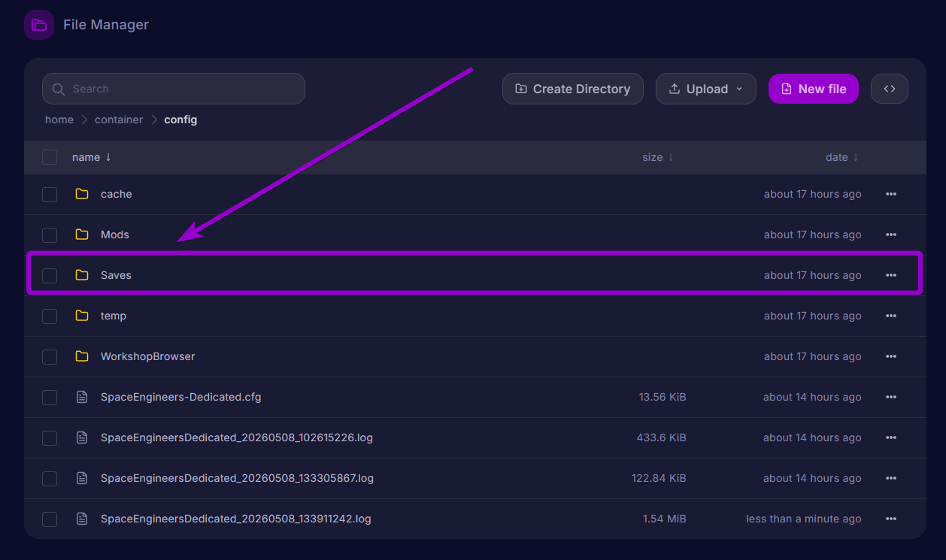Click the File Manager logo icon
The height and width of the screenshot is (560, 946).
coord(39,25)
